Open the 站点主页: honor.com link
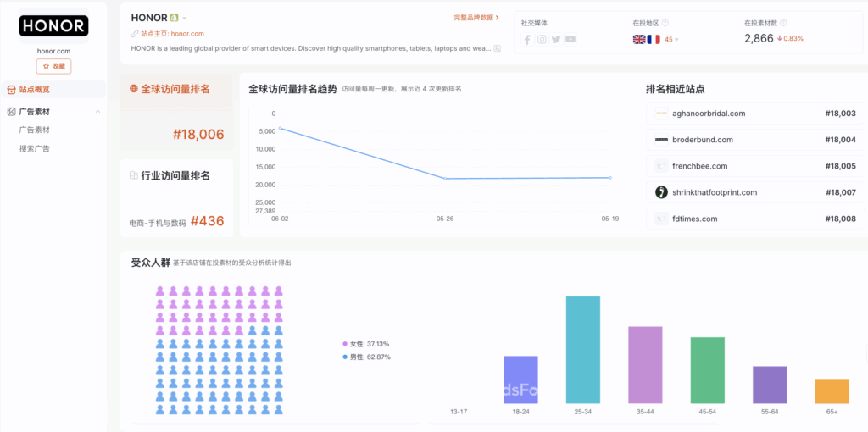 [x=172, y=34]
